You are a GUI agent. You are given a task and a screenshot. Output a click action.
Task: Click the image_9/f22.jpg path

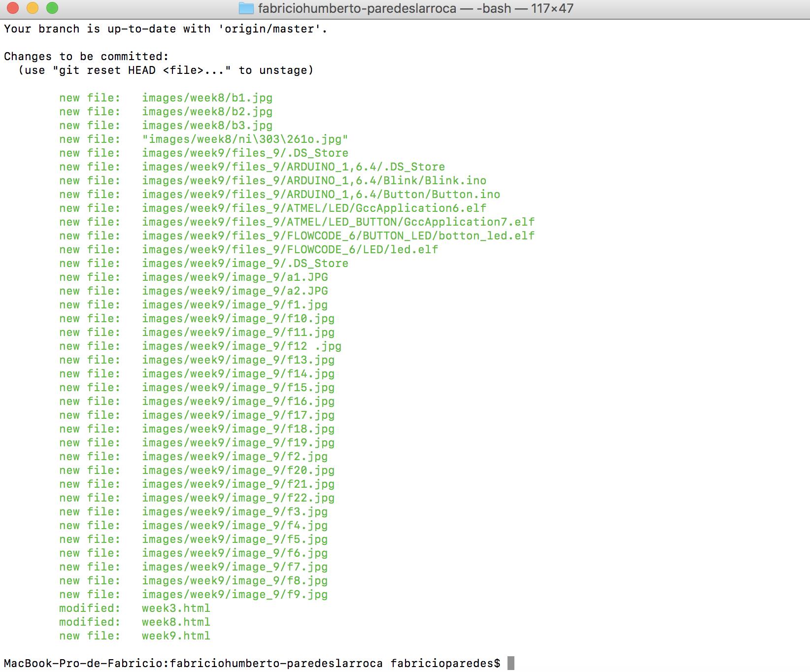(238, 498)
